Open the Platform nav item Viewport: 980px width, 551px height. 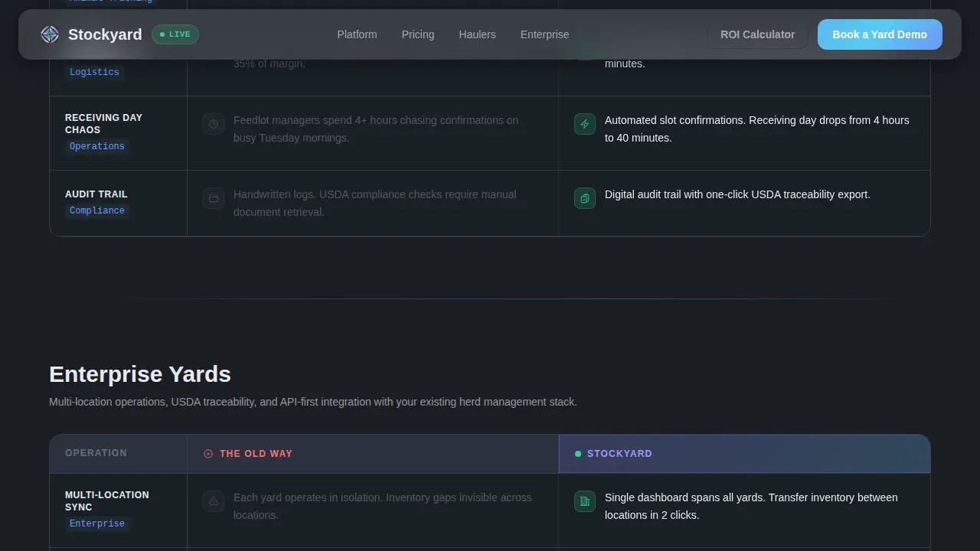click(x=357, y=34)
